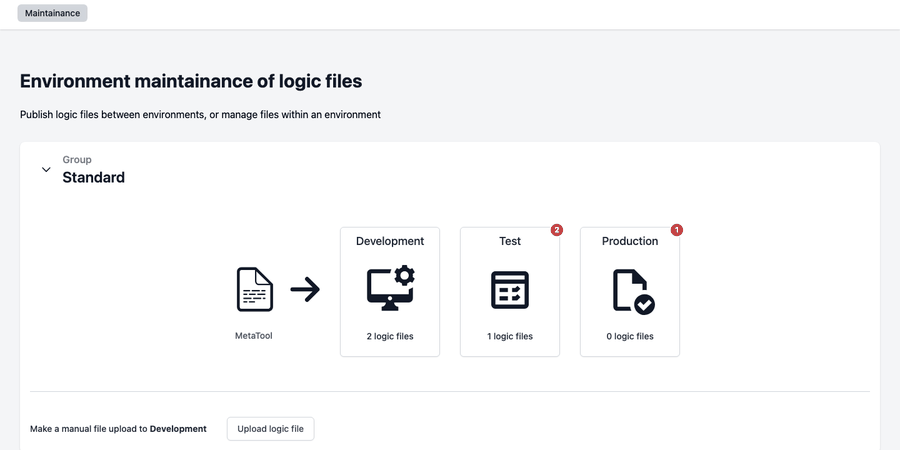The height and width of the screenshot is (450, 900).
Task: Upload logic file button
Action: 270,429
